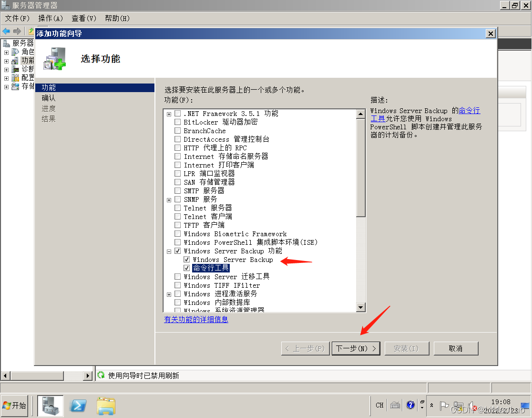Show hidden tray icons chevron

click(431, 405)
